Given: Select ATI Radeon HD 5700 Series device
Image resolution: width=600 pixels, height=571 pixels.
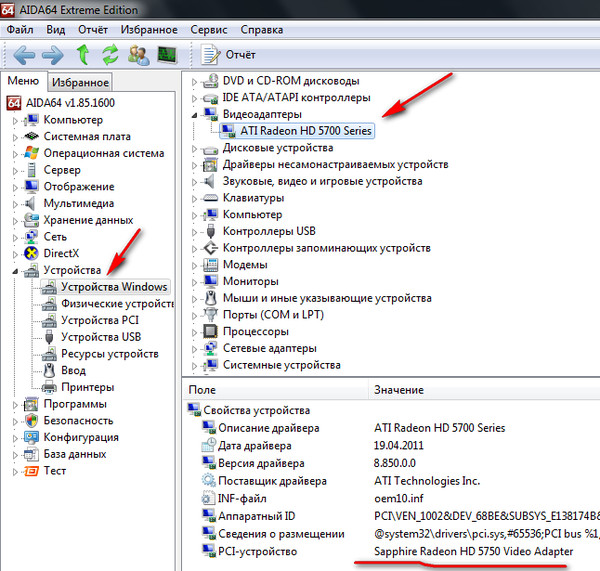Looking at the screenshot, I should point(297,131).
